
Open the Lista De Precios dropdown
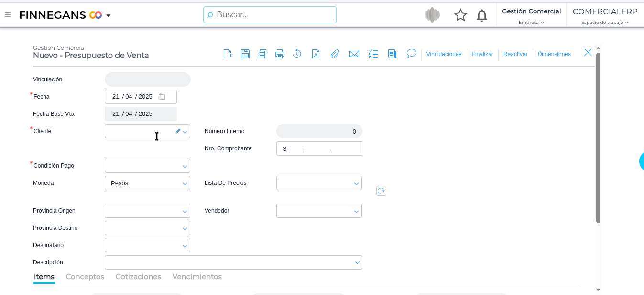tap(356, 183)
